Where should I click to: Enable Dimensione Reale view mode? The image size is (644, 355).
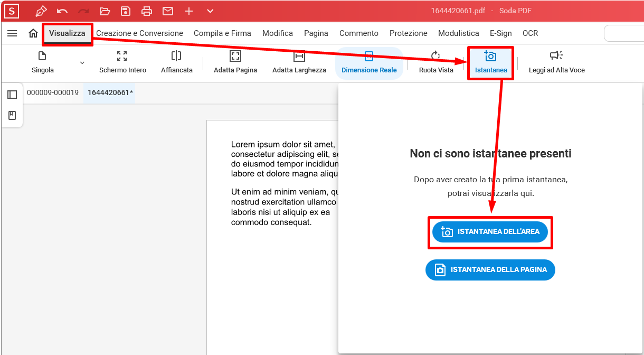pyautogui.click(x=369, y=63)
